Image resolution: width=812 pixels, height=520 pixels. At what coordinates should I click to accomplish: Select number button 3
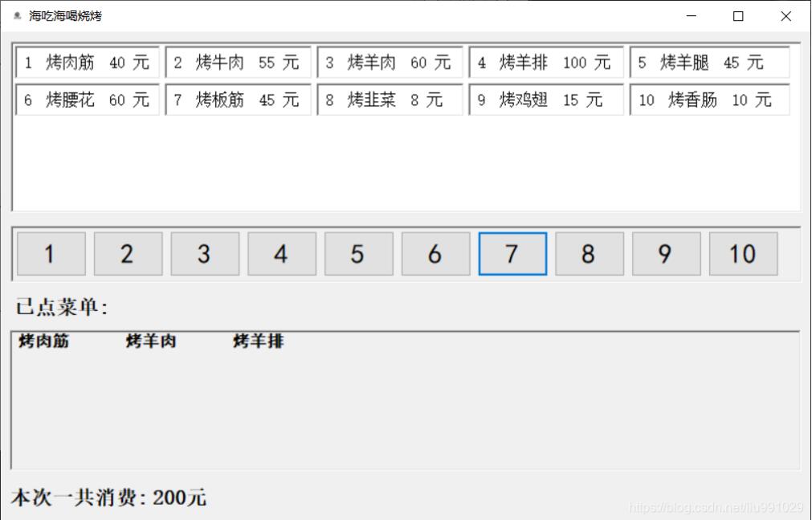[x=205, y=253]
